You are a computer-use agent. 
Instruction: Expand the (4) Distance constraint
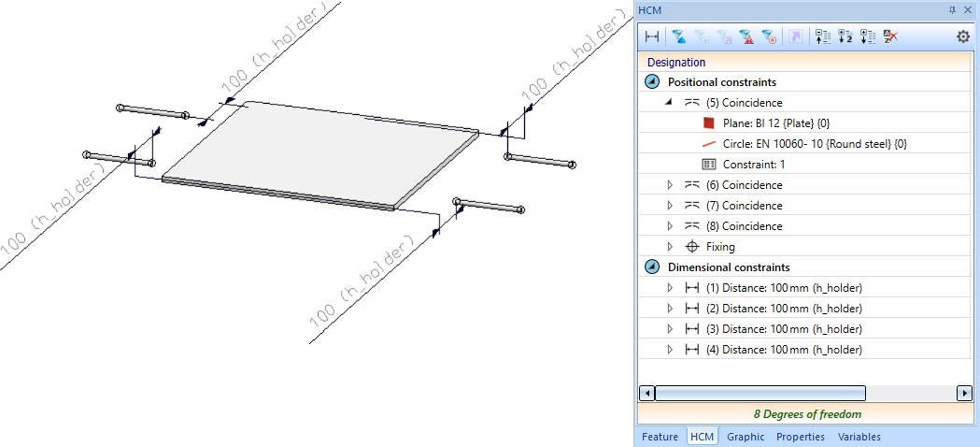670,350
